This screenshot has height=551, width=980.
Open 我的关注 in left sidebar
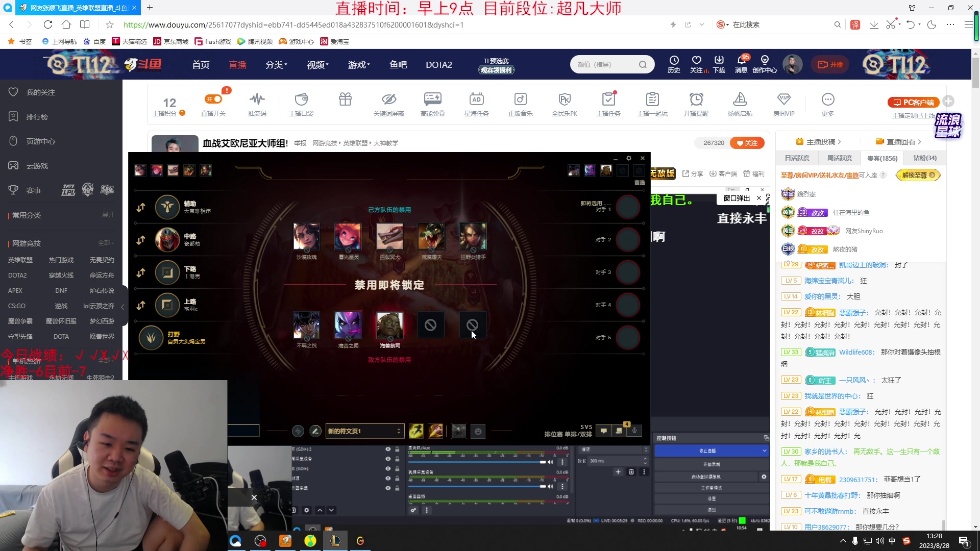pyautogui.click(x=41, y=92)
